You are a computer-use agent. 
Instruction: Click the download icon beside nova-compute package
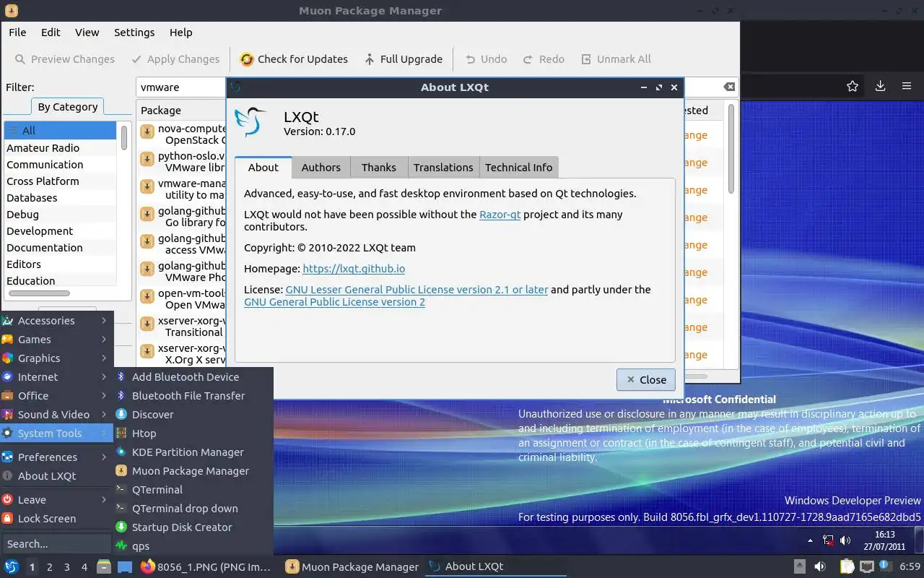coord(147,131)
